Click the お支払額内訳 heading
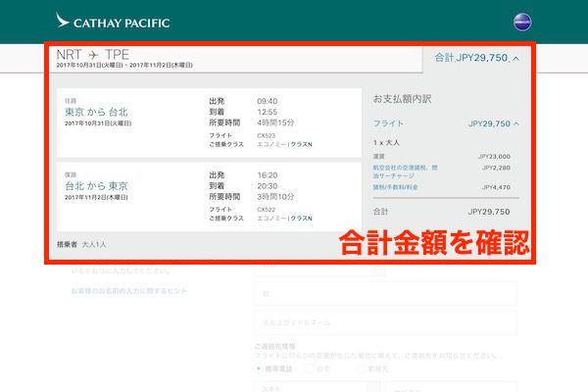Image resolution: width=588 pixels, height=392 pixels. pyautogui.click(x=402, y=99)
